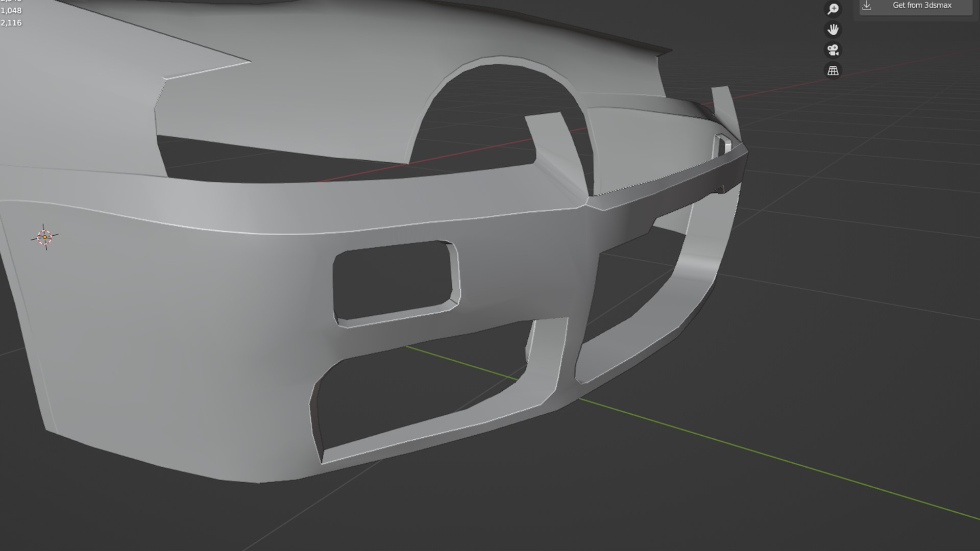Viewport: 980px width, 551px height.
Task: Click the Zoom view magnifier icon
Action: (x=833, y=9)
